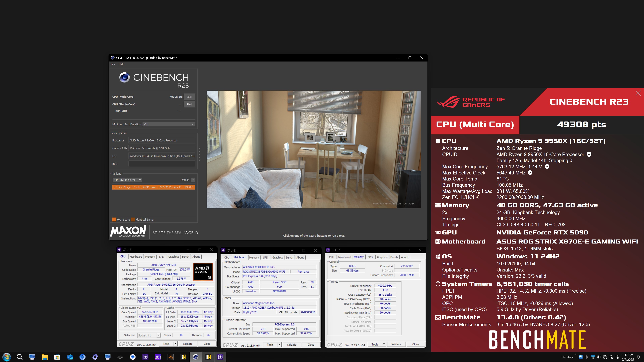Open File Explorer from the taskbar
644x362 pixels.
coord(44,357)
